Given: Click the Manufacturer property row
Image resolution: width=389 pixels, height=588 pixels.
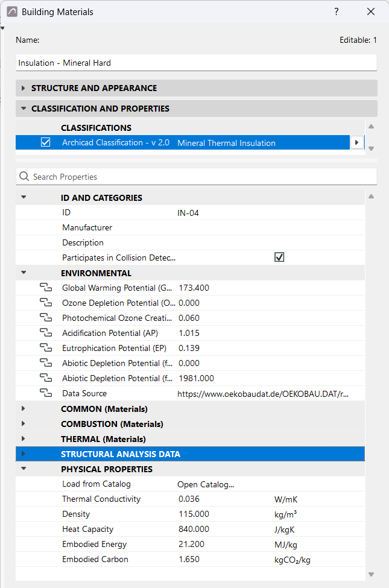Looking at the screenshot, I should click(x=190, y=227).
